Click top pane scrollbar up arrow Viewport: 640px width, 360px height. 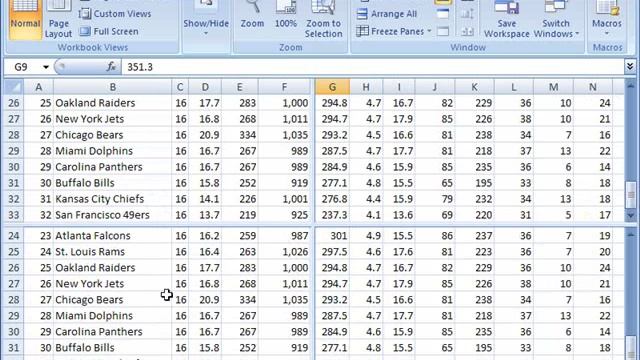click(x=630, y=86)
